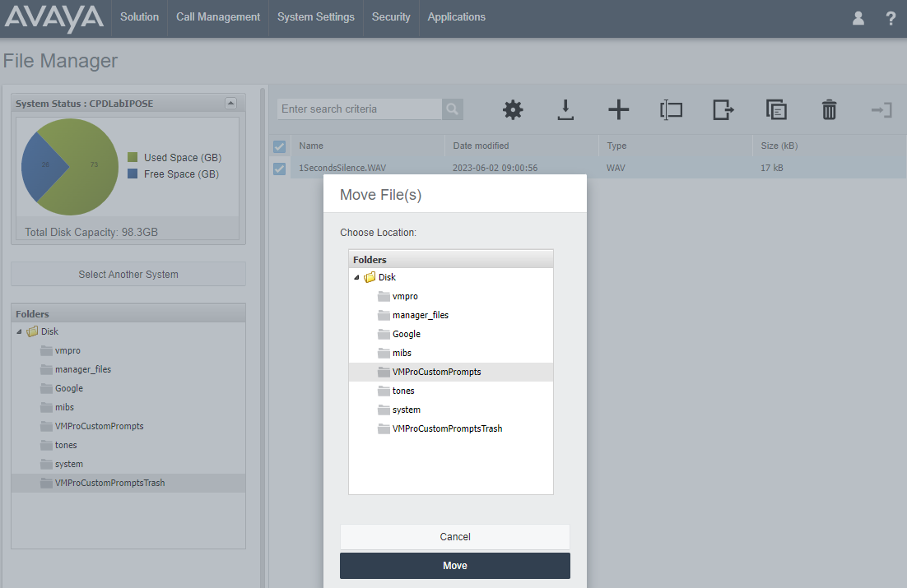Click the plus add icon

click(618, 110)
